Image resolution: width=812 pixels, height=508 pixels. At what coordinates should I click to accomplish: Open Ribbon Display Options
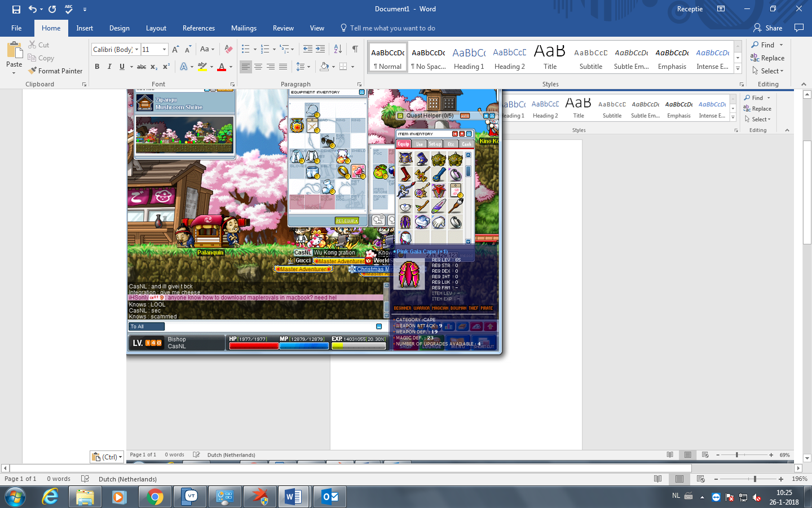(721, 9)
